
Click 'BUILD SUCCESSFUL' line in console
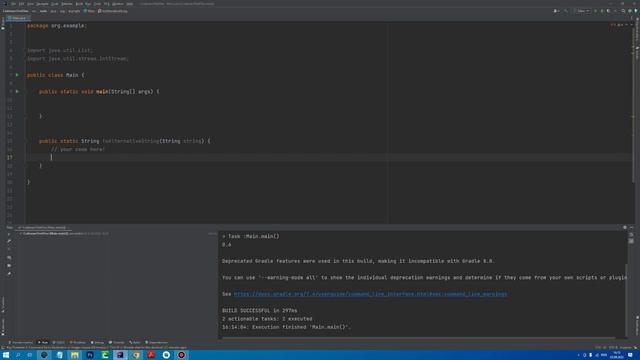coord(260,311)
